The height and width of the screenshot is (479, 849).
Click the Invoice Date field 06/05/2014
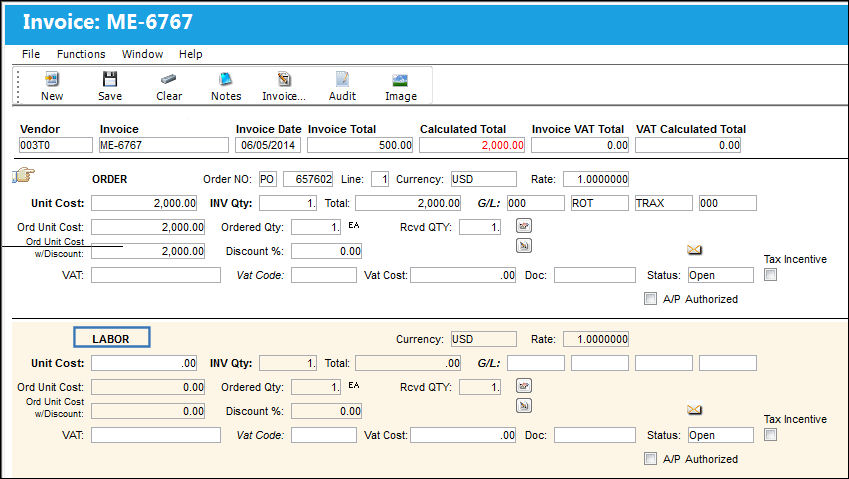click(267, 145)
